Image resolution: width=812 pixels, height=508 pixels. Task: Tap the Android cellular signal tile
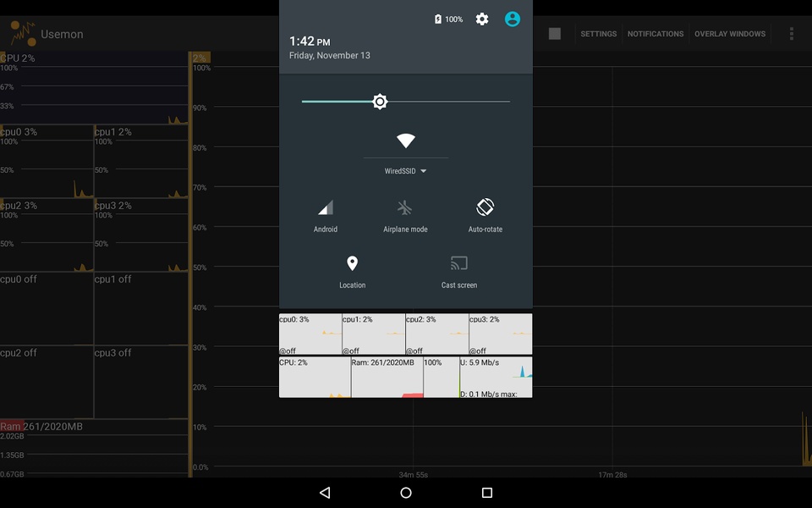(x=325, y=217)
